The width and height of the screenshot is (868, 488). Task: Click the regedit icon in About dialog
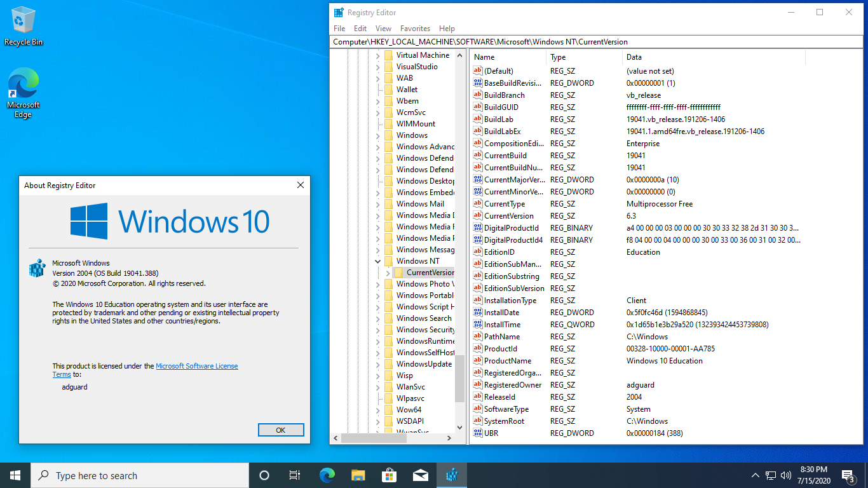(x=37, y=268)
